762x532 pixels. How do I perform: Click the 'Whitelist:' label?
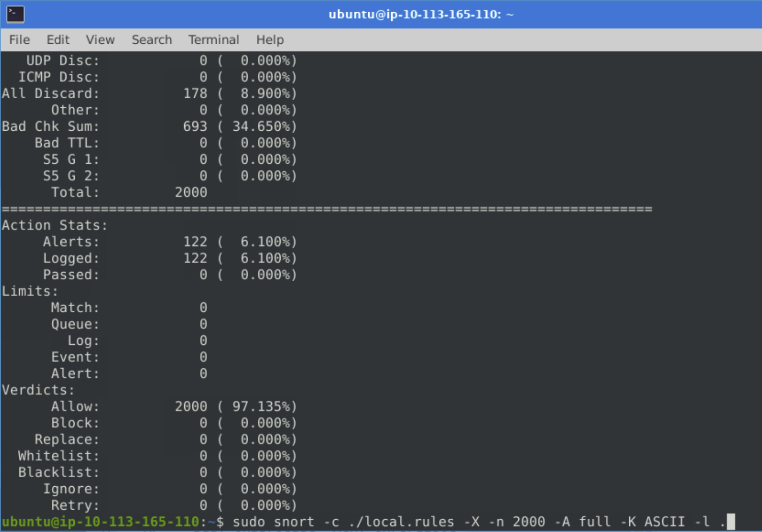pyautogui.click(x=59, y=456)
